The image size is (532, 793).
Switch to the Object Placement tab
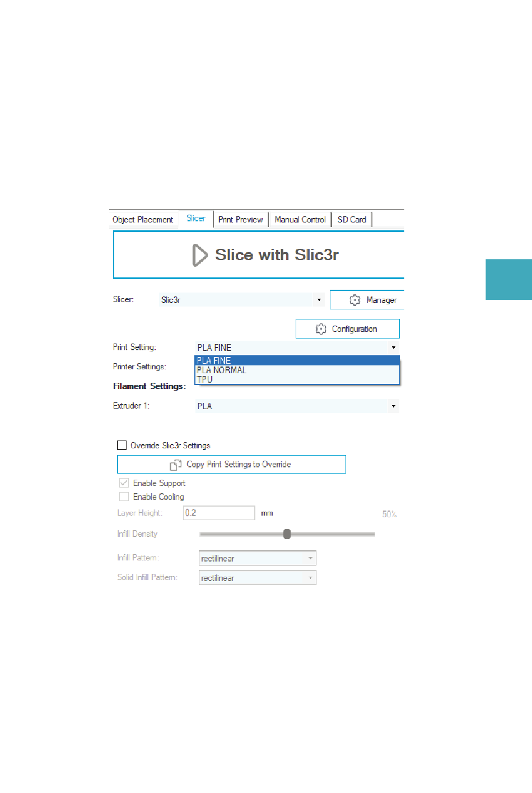click(x=143, y=220)
